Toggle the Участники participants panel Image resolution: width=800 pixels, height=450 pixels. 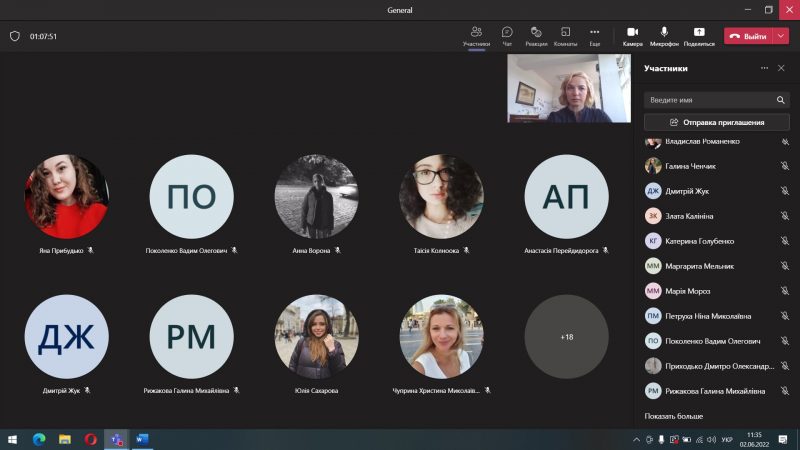point(476,36)
